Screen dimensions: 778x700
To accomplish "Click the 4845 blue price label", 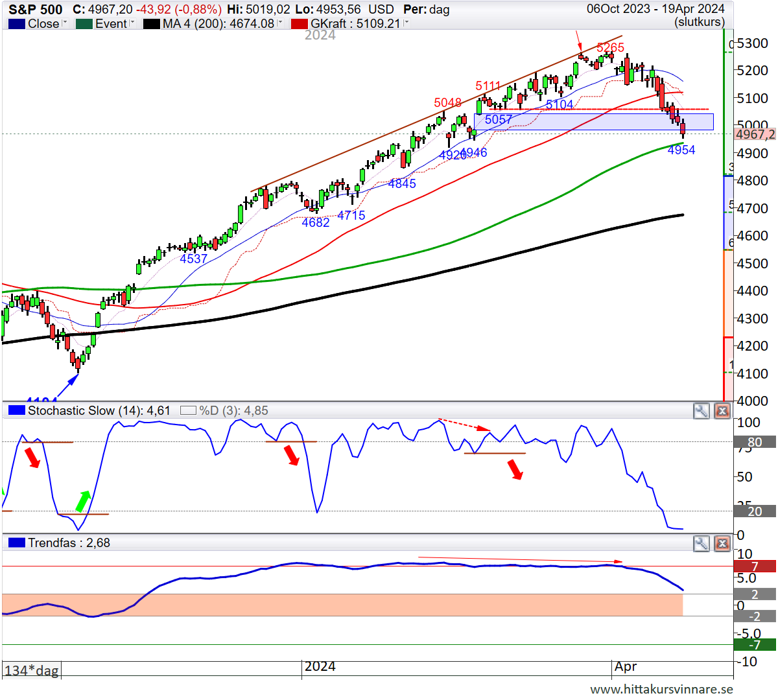I will 402,184.
